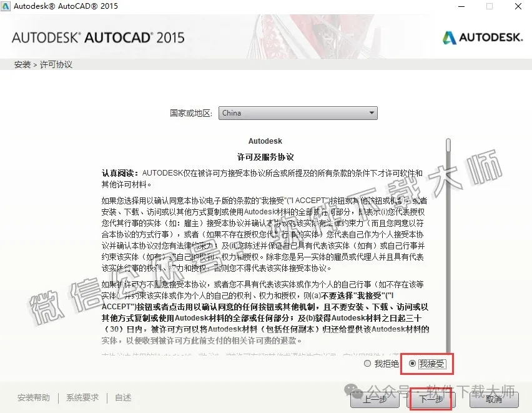532x413 pixels.
Task: Open the 系统要求 link
Action: coord(82,397)
